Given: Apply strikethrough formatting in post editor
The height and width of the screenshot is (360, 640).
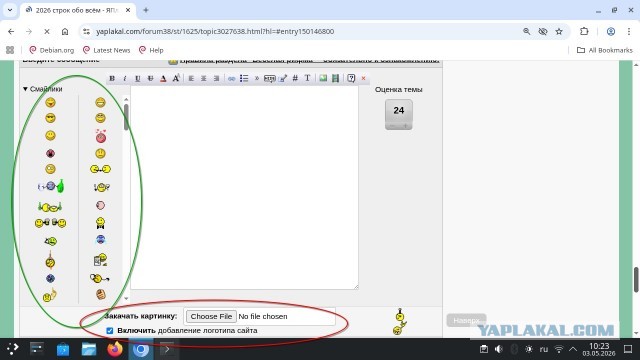Looking at the screenshot, I should 150,78.
